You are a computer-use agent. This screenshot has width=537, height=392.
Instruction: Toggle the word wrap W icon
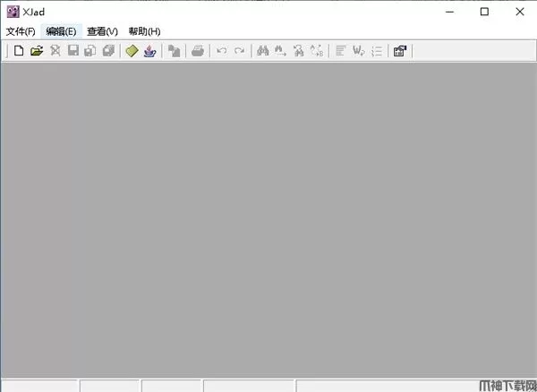click(x=359, y=51)
